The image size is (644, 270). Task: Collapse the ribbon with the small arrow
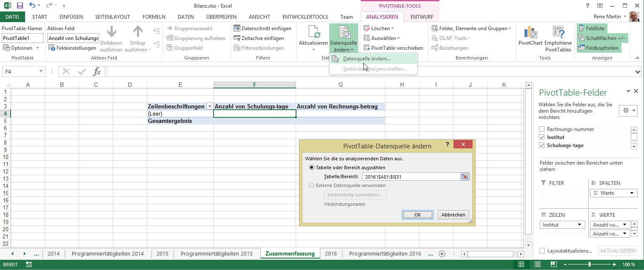637,58
